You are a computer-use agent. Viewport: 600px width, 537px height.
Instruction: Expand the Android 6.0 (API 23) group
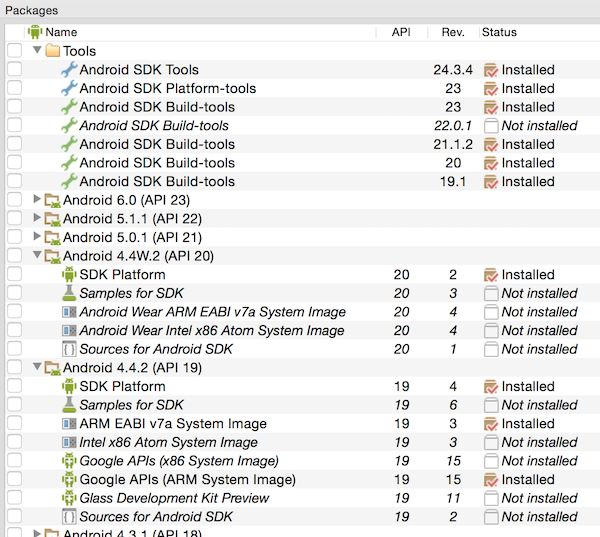[x=37, y=199]
